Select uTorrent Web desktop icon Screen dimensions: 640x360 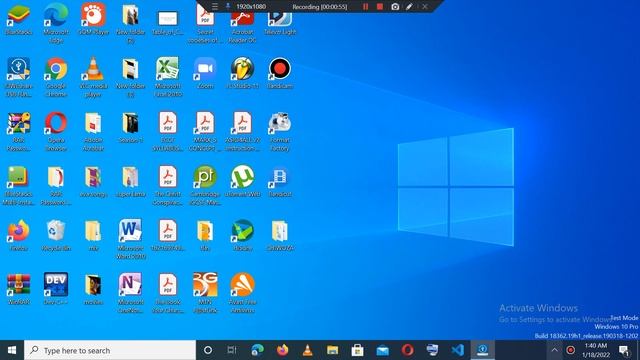click(x=242, y=181)
